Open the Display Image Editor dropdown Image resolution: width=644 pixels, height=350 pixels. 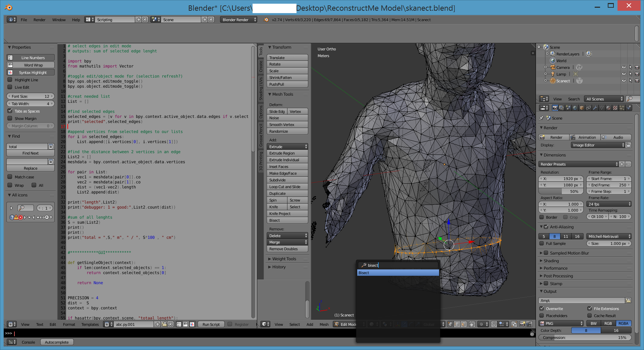coord(598,145)
